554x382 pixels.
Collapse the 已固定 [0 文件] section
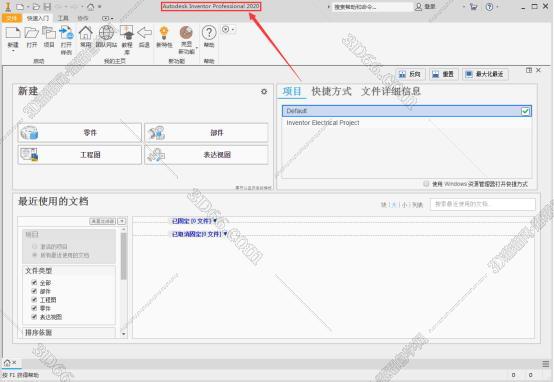click(215, 221)
